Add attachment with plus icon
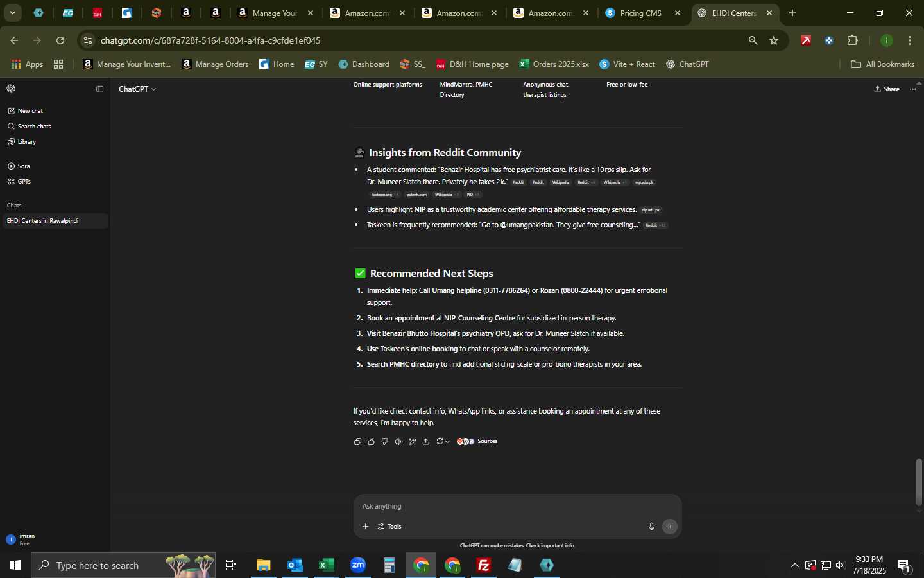 pos(365,527)
